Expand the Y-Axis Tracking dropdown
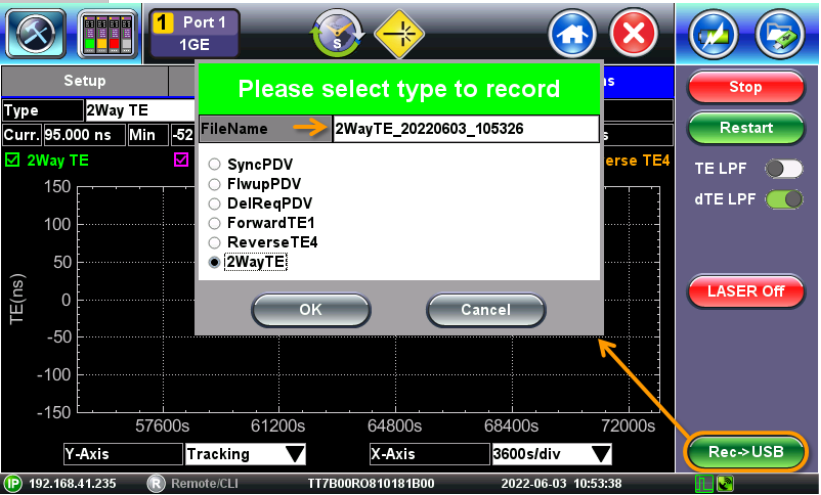This screenshot has height=495, width=821. coord(246,454)
